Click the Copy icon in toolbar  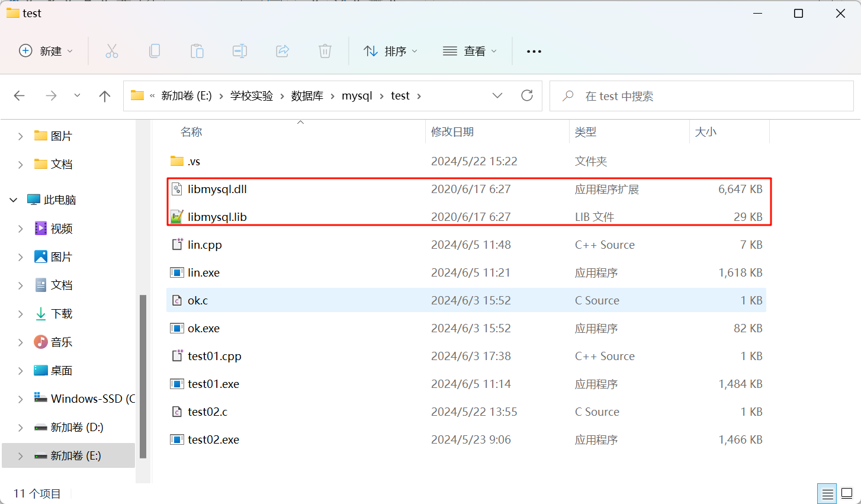155,51
